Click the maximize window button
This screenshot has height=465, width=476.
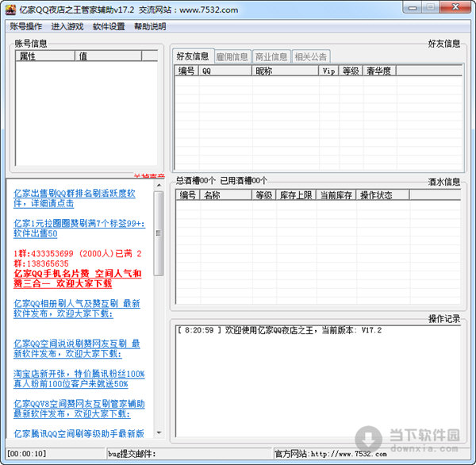[x=430, y=7]
